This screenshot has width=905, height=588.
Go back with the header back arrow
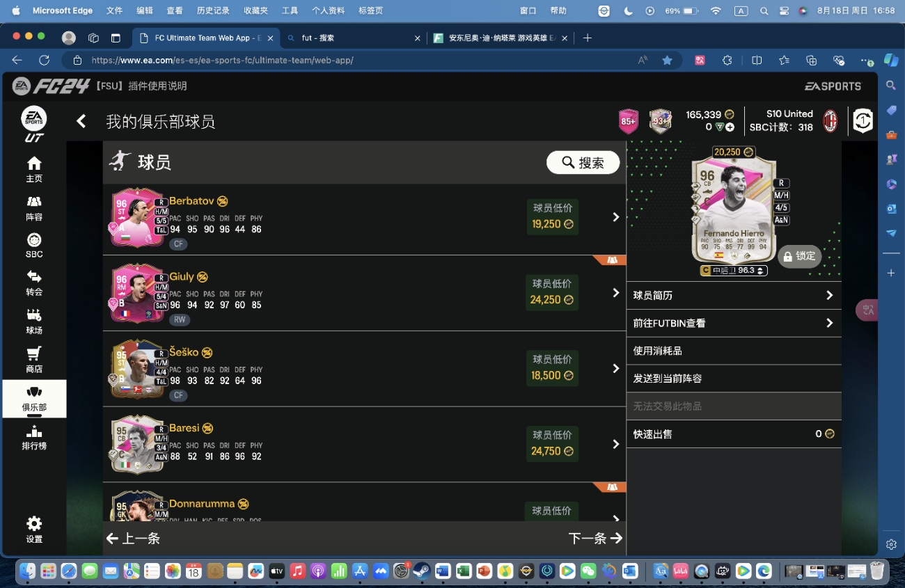81,121
